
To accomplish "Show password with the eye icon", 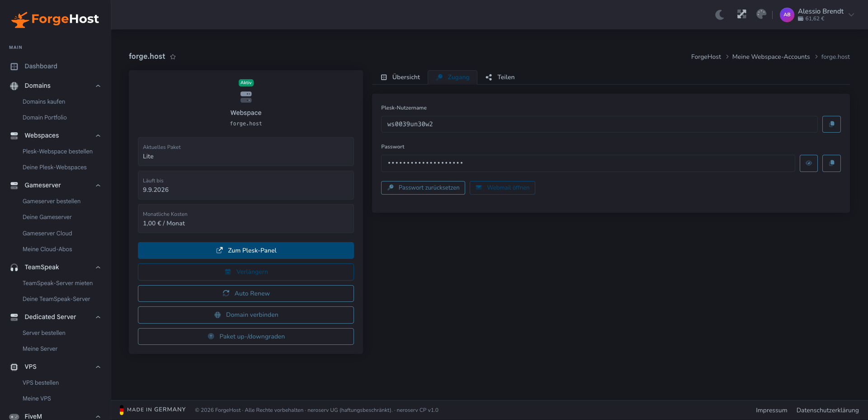I will click(809, 163).
